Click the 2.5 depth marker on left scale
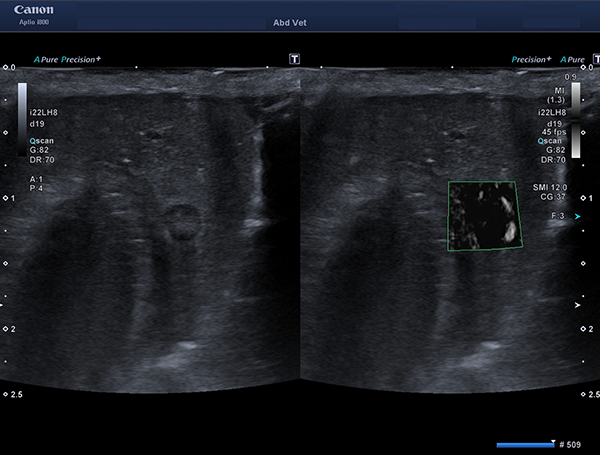The width and height of the screenshot is (600, 455). [13, 394]
